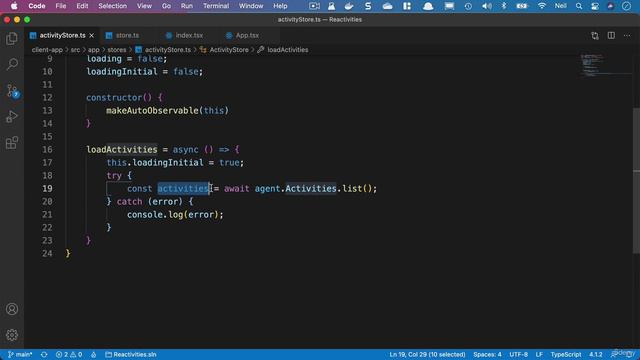Image resolution: width=640 pixels, height=360 pixels.
Task: Click the editor vertical scrollbar
Action: point(636,180)
